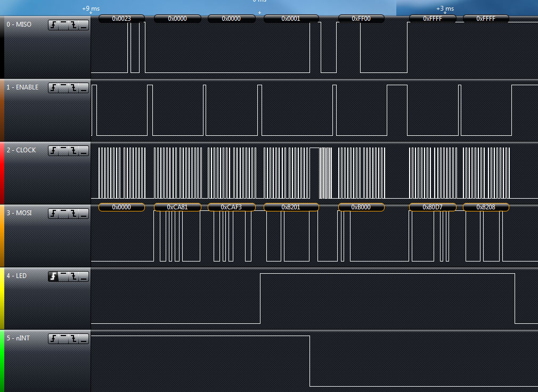This screenshot has height=392, width=538.
Task: Set rising edge trigger on CLOCK channel
Action: pyautogui.click(x=53, y=151)
